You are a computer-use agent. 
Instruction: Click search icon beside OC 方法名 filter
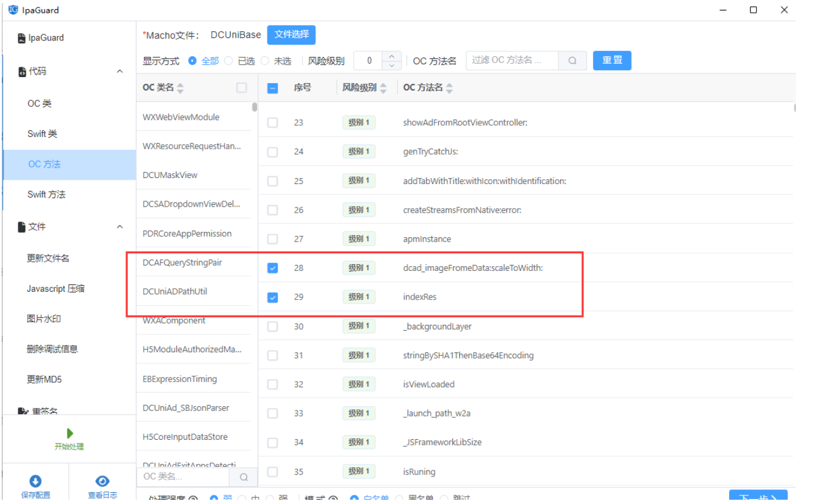coord(572,61)
